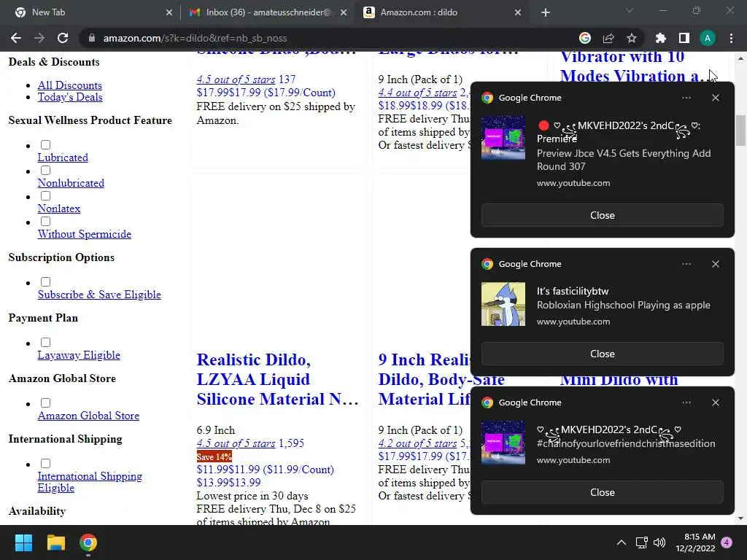Open options for the fasticilitybtw notification
Screen dimensions: 747x560
[686, 264]
